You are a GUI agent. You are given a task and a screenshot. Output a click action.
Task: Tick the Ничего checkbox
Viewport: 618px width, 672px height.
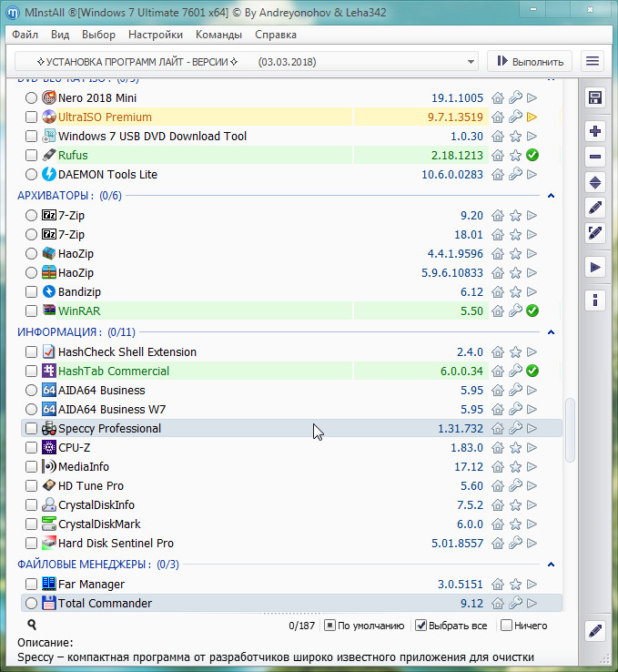[x=505, y=626]
